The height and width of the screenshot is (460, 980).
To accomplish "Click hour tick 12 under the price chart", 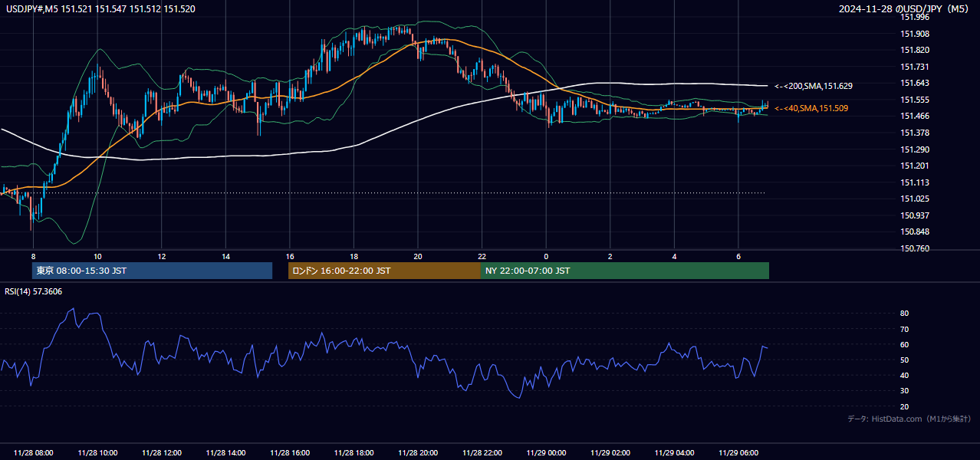I will coord(162,256).
